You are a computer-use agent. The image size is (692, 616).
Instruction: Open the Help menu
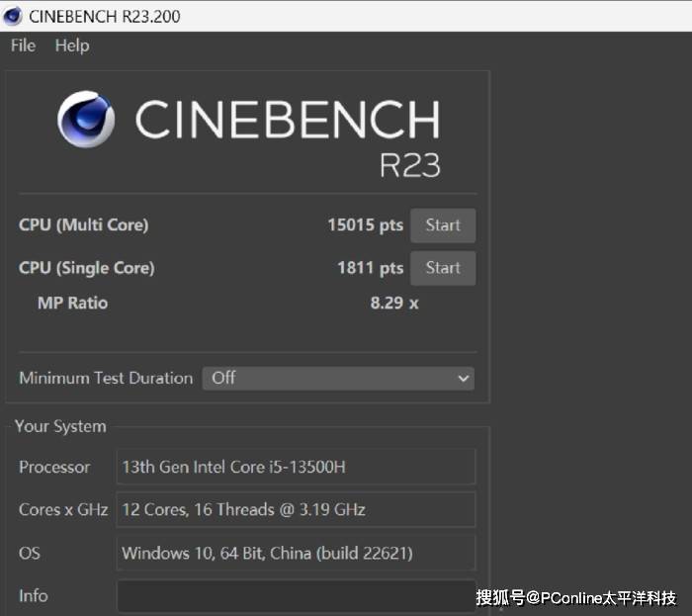pyautogui.click(x=72, y=45)
